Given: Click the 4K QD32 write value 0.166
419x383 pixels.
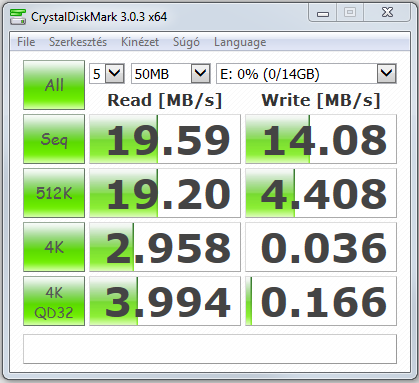Looking at the screenshot, I should coord(321,301).
